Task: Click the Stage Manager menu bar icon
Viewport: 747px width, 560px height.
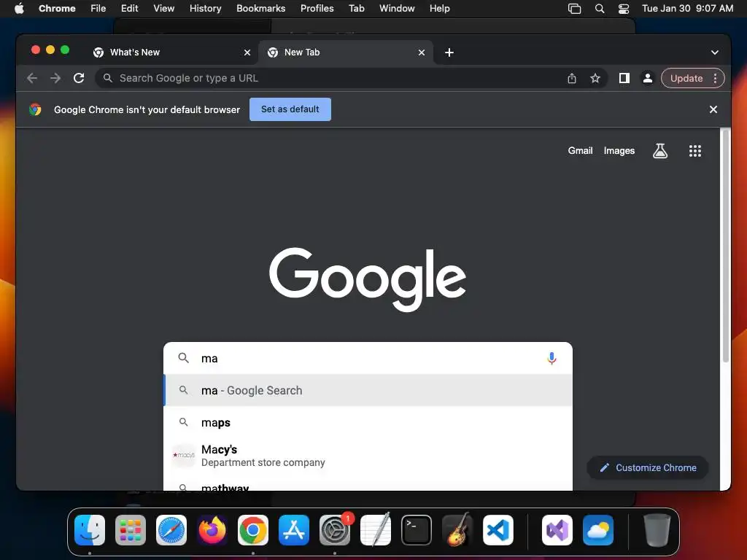Action: [575, 9]
